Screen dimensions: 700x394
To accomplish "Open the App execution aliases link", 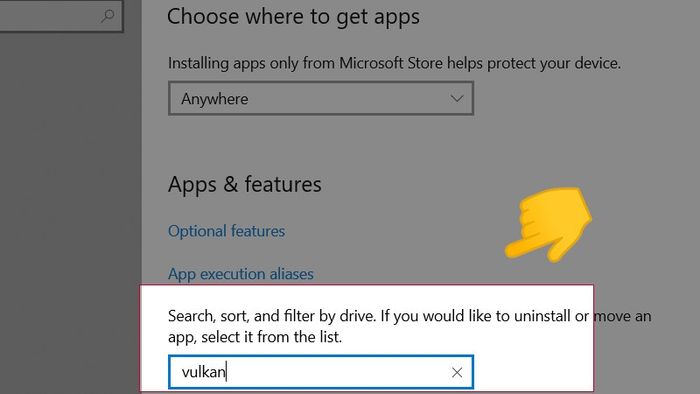I will point(241,274).
